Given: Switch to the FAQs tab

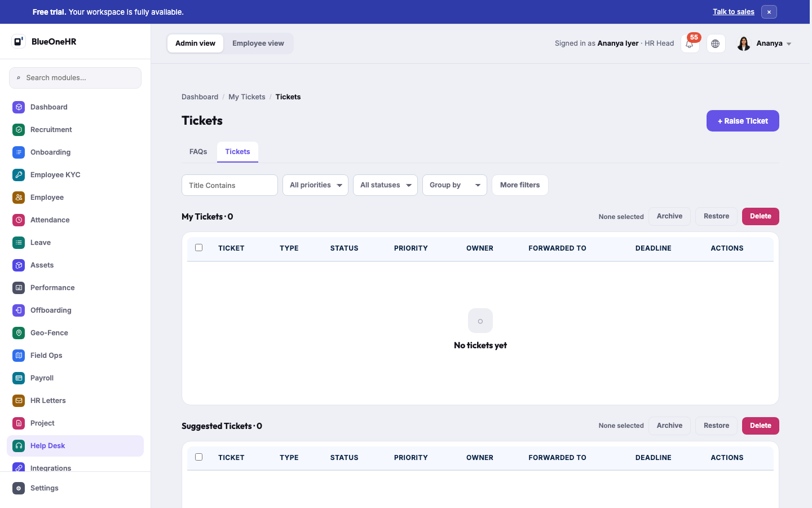Looking at the screenshot, I should 198,151.
